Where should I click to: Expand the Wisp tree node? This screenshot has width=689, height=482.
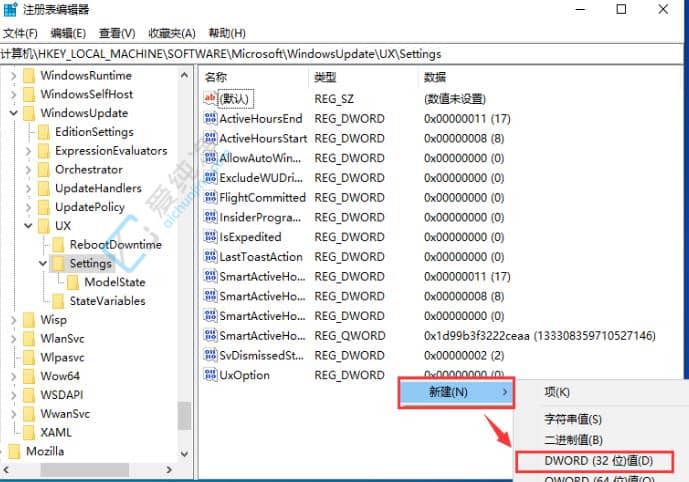pos(14,320)
